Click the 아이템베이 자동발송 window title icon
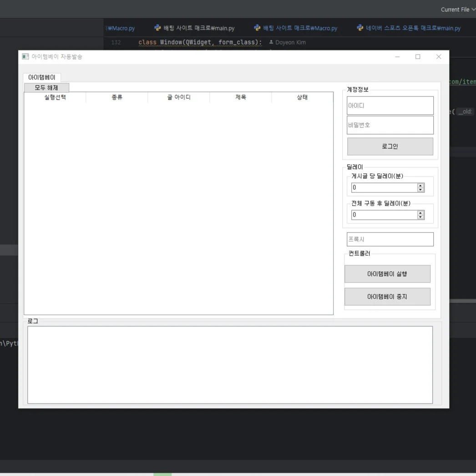 (x=25, y=56)
